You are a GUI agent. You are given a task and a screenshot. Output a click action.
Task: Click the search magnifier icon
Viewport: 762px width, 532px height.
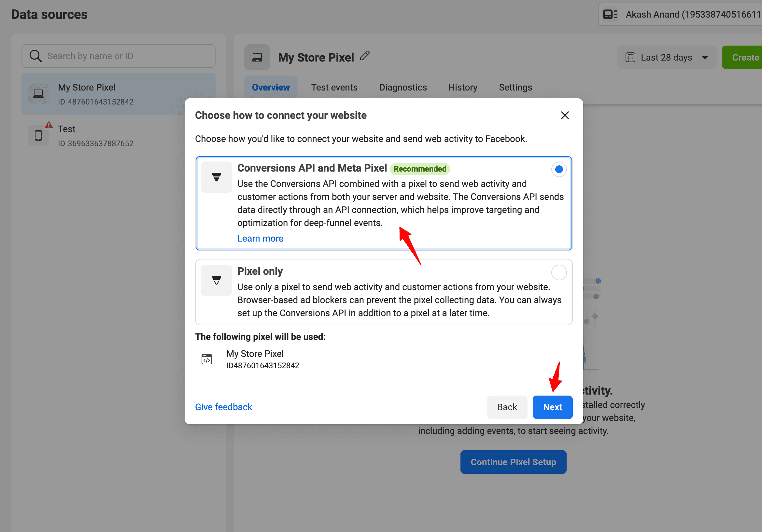coord(35,56)
